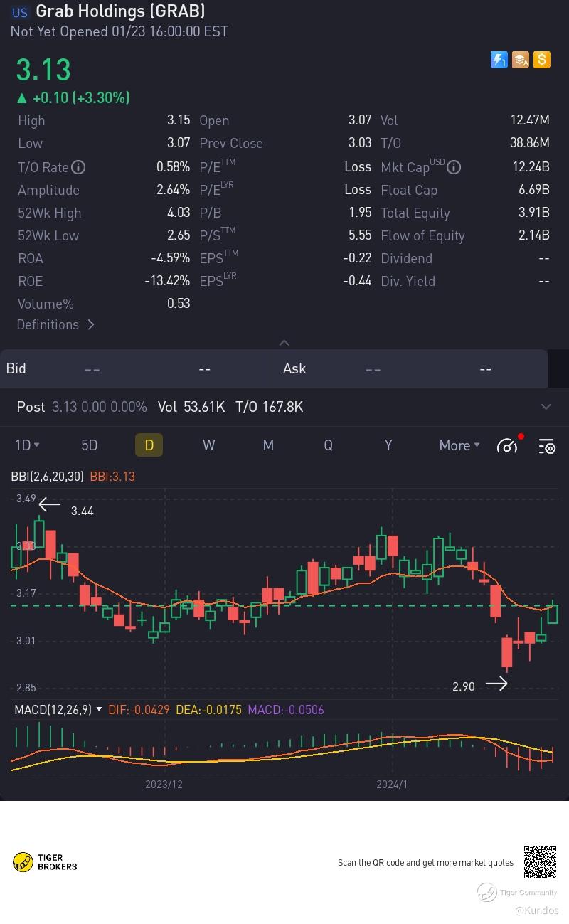Screen dimensions: 569x924
Task: Tap the Ask label
Action: point(294,368)
